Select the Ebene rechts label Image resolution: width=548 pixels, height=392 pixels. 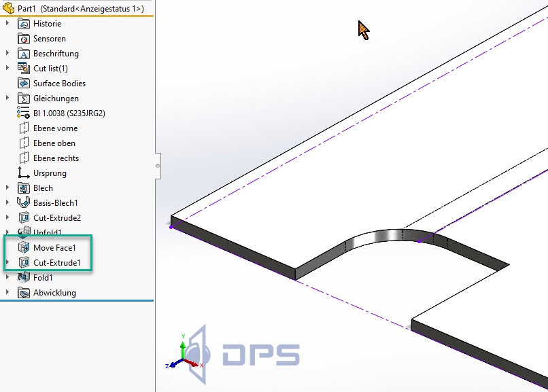coord(56,158)
